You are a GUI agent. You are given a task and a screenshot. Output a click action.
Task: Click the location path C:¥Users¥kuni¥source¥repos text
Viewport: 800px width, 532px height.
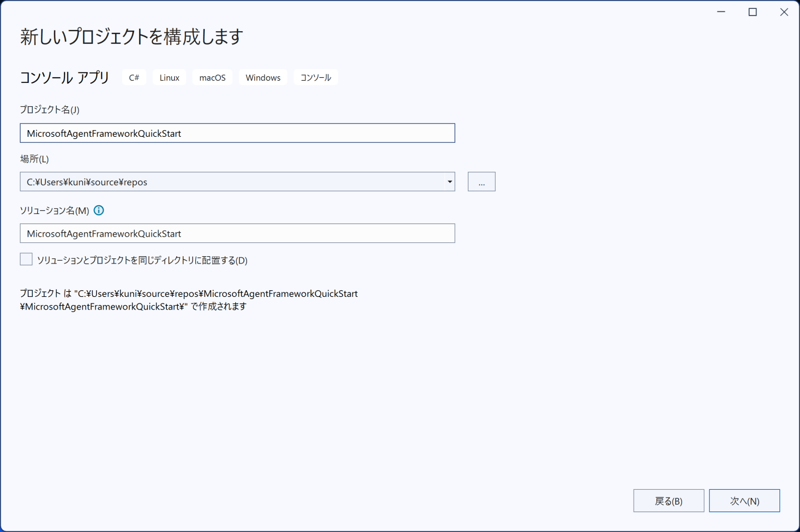87,182
